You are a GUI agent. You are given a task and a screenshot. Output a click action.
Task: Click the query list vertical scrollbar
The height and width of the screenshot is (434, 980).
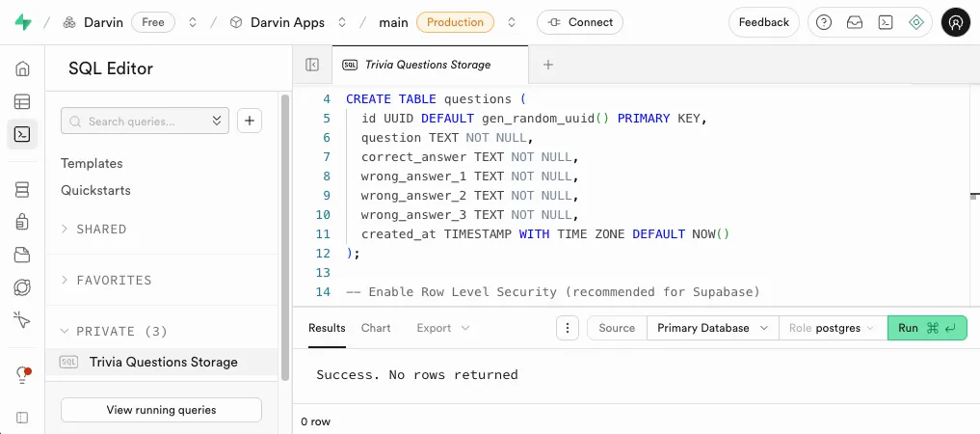click(285, 237)
